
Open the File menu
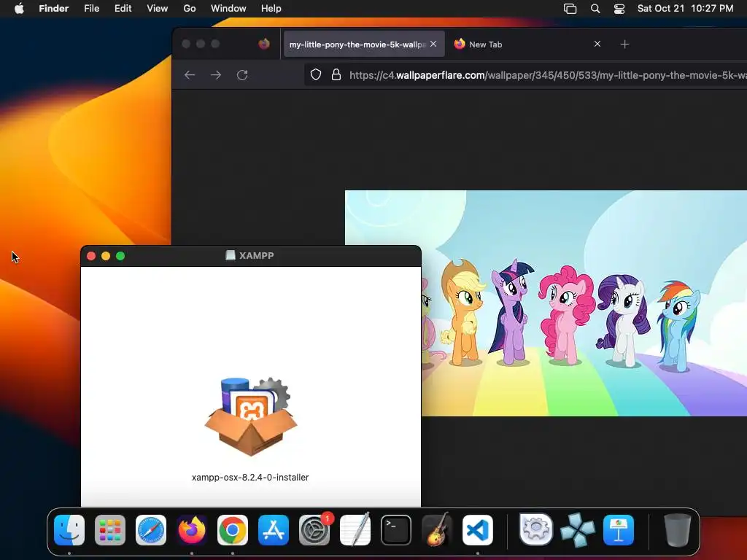click(91, 9)
